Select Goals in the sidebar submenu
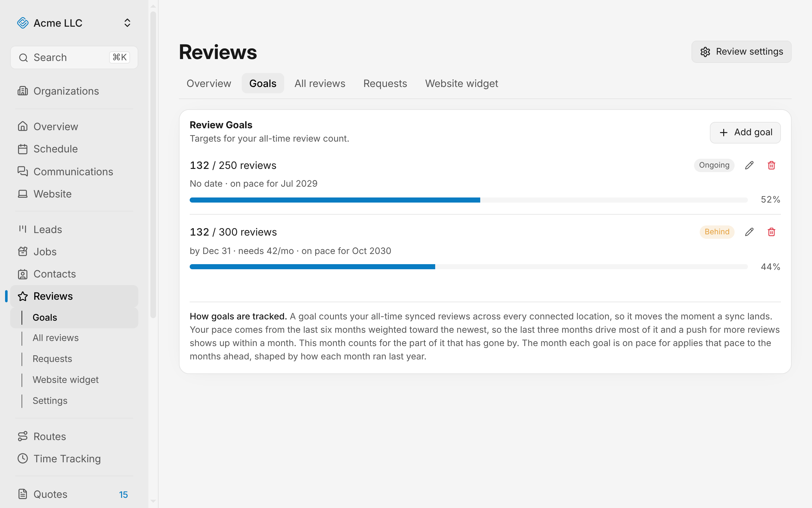812x508 pixels. click(74, 317)
